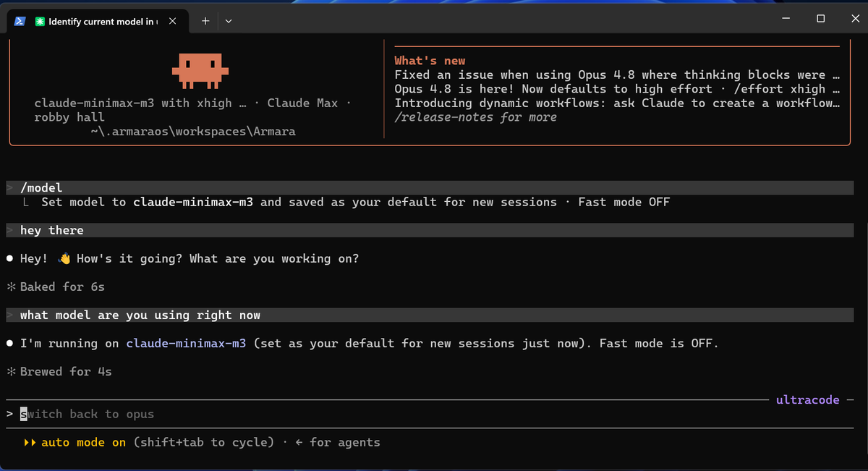This screenshot has width=868, height=471.
Task: Click the 'Baked for 6s' status
Action: 62,287
